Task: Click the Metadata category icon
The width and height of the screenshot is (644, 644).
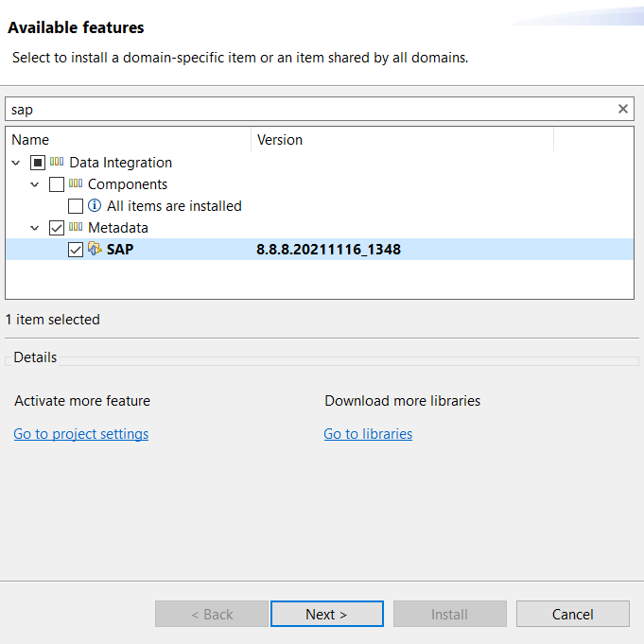Action: point(76,228)
